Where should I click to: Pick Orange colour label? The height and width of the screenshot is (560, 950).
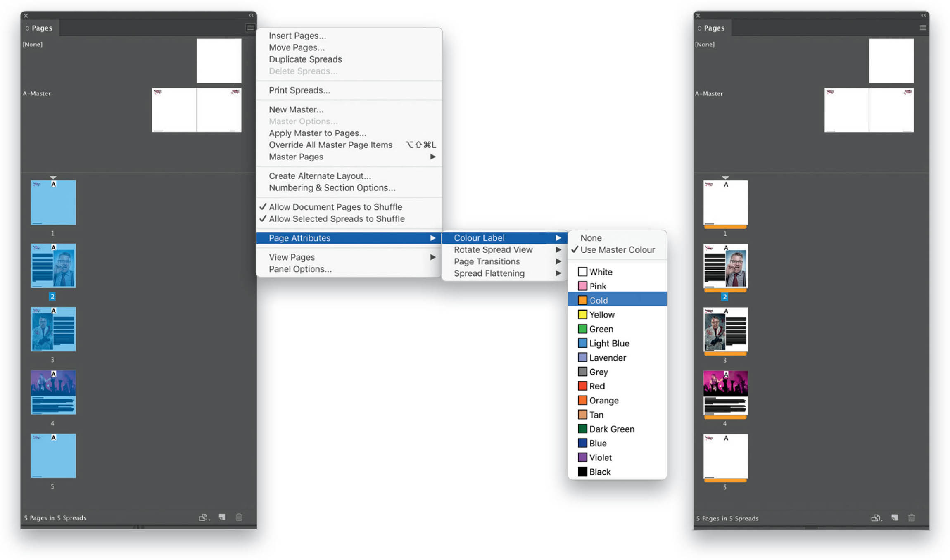pos(617,401)
